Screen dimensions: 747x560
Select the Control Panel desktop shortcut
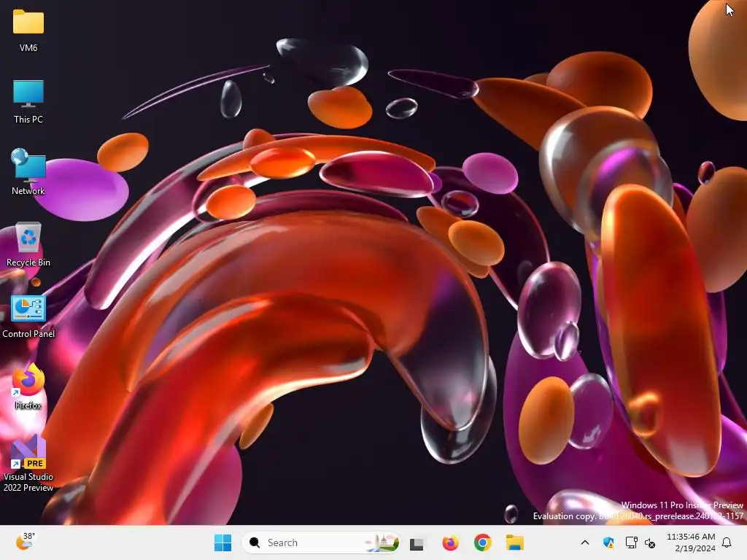pos(28,316)
